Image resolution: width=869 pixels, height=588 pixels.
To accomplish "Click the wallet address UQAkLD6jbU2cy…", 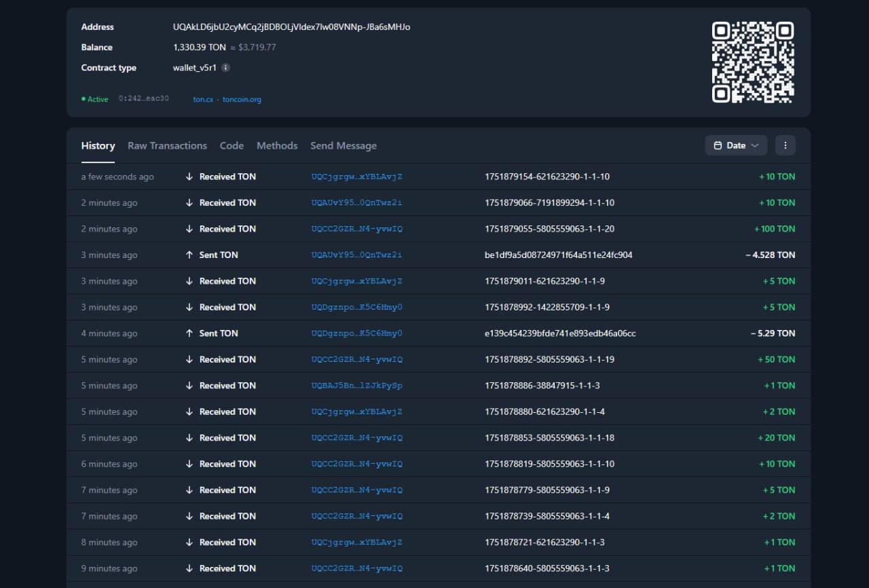I will point(291,27).
